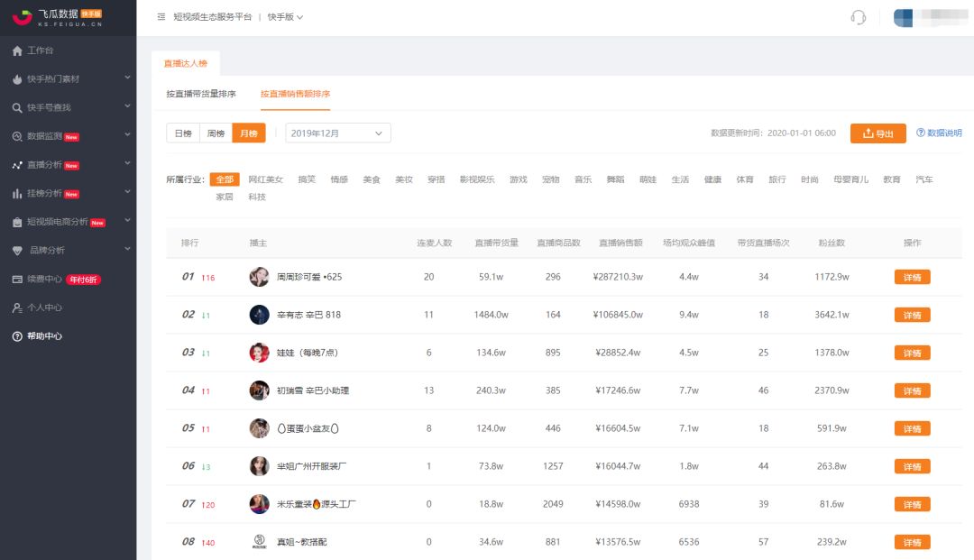974x560 pixels.
Task: Click the diamond icon for 品牌分析
Action: 17,251
